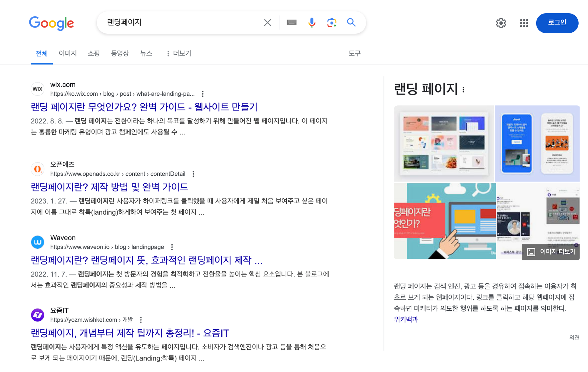The height and width of the screenshot is (372, 588).
Task: Switch to the 동영상 tab
Action: click(120, 53)
